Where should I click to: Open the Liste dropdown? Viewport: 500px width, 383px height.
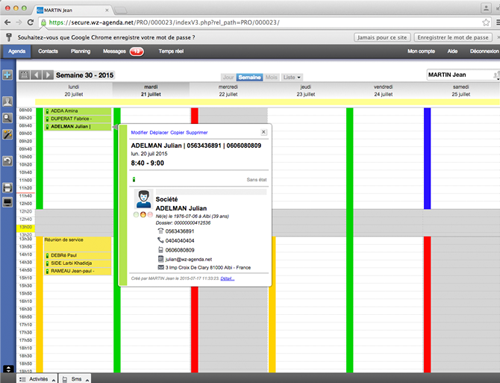click(292, 77)
